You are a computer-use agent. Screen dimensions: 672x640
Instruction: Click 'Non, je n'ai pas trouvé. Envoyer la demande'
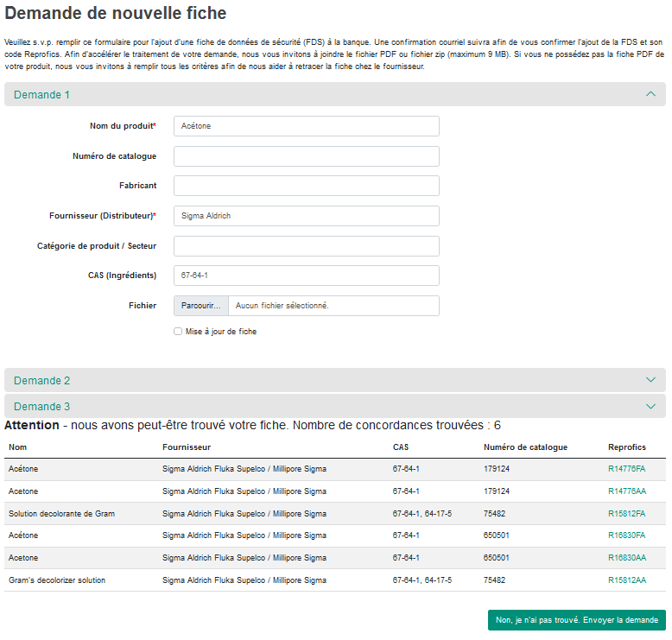577,620
